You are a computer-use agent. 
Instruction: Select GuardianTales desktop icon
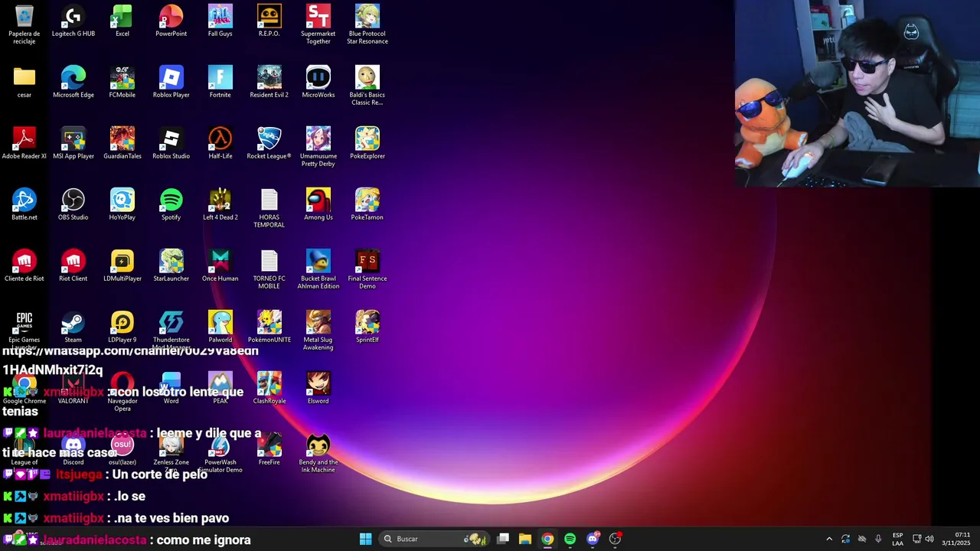(122, 144)
